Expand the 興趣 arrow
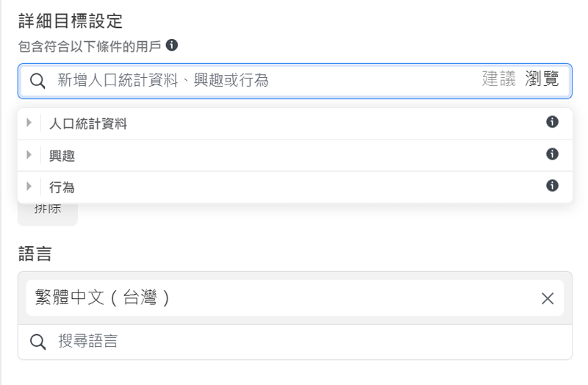Viewport: 588px width, 385px height. [x=29, y=155]
